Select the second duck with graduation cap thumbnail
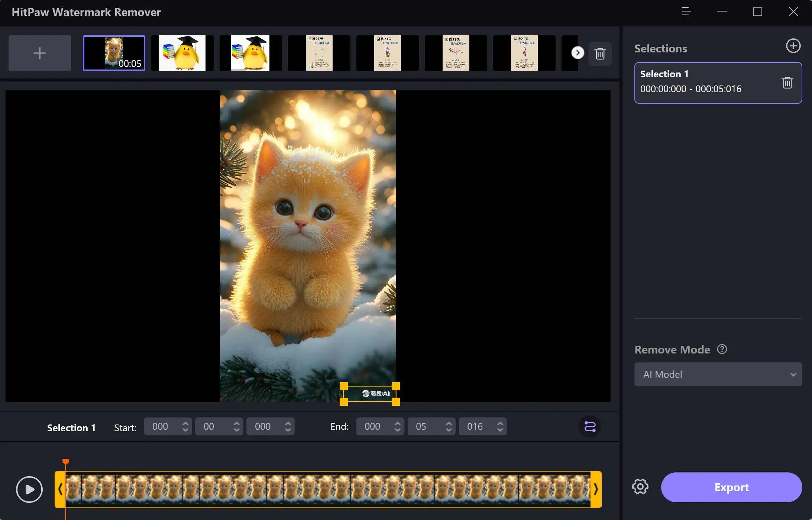This screenshot has width=812, height=520. pos(250,53)
